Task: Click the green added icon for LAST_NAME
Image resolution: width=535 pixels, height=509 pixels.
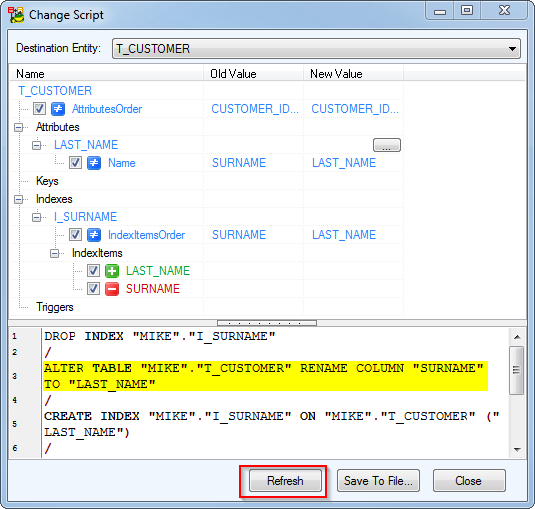Action: pos(112,271)
